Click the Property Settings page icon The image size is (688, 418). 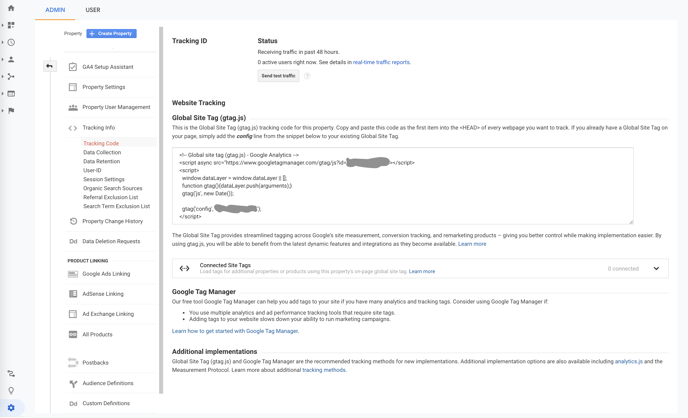tap(73, 87)
